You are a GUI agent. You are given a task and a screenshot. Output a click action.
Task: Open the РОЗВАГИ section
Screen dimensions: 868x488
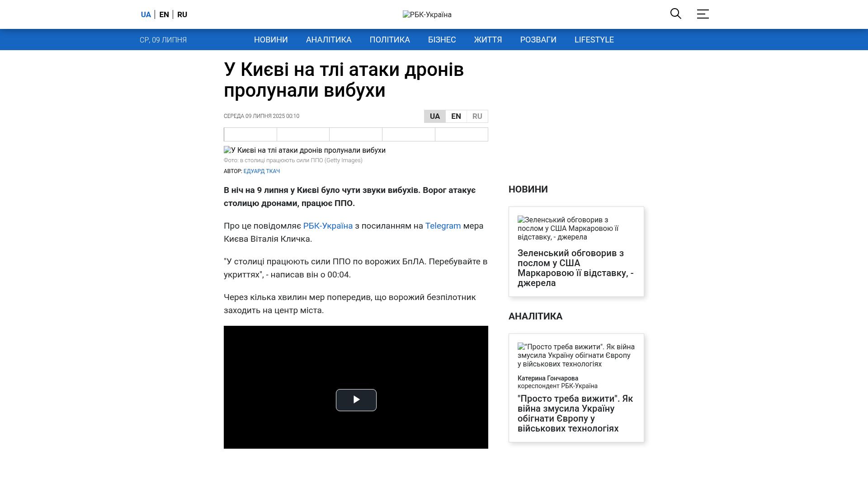[538, 40]
